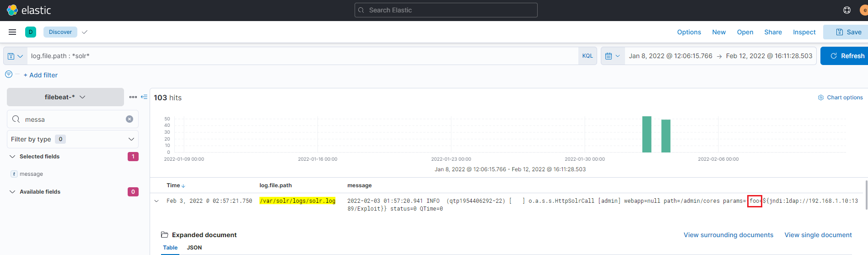This screenshot has width=868, height=255.
Task: Open the filebeat-* index pattern dropdown
Action: (x=65, y=97)
